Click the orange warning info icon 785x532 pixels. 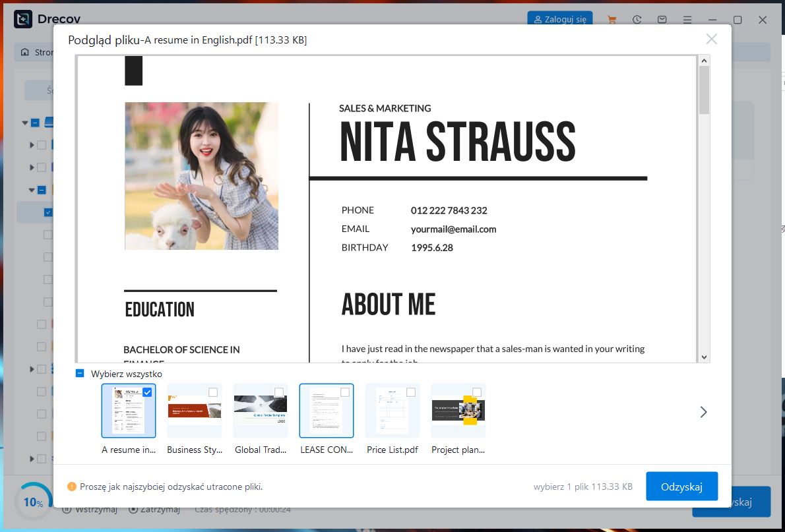72,487
